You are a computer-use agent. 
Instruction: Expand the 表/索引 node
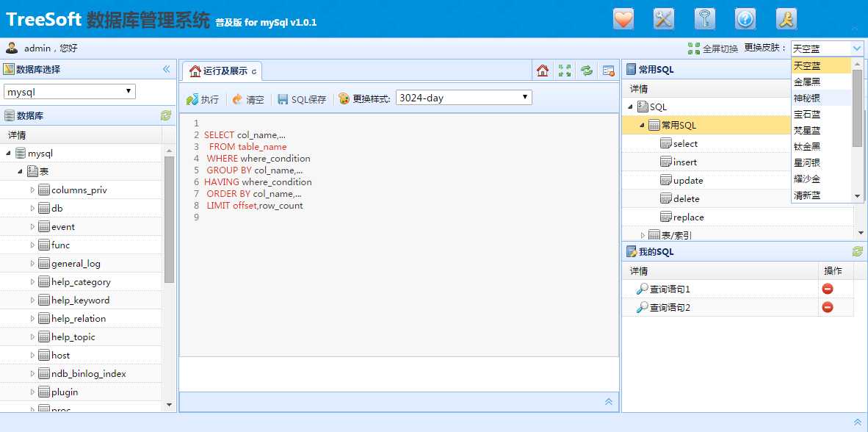click(643, 235)
